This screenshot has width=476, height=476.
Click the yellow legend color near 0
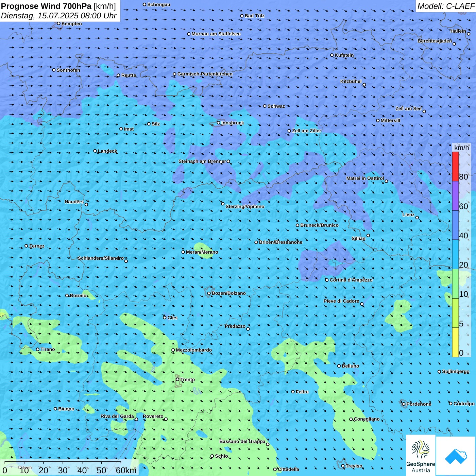click(x=455, y=342)
